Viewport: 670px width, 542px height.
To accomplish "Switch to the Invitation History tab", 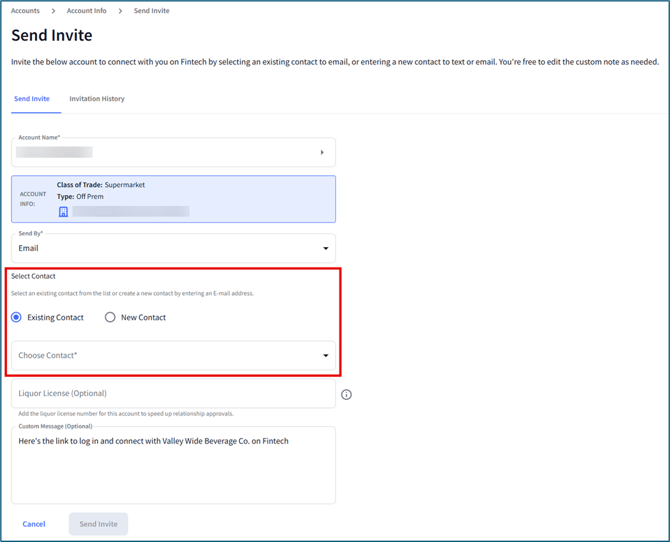I will point(97,99).
